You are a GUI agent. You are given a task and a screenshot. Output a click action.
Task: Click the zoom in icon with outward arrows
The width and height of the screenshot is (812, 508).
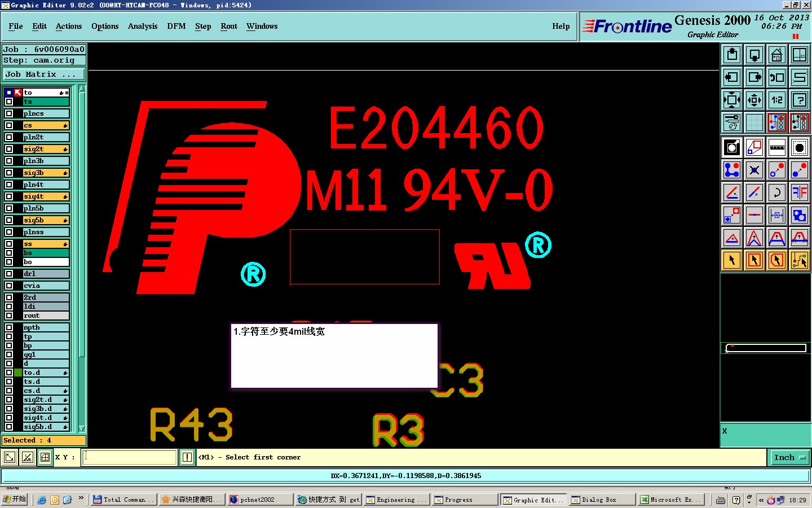click(732, 100)
